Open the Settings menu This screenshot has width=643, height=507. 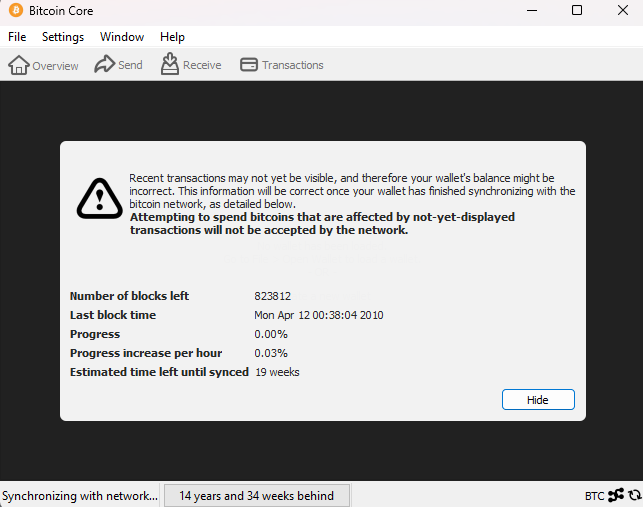point(63,37)
